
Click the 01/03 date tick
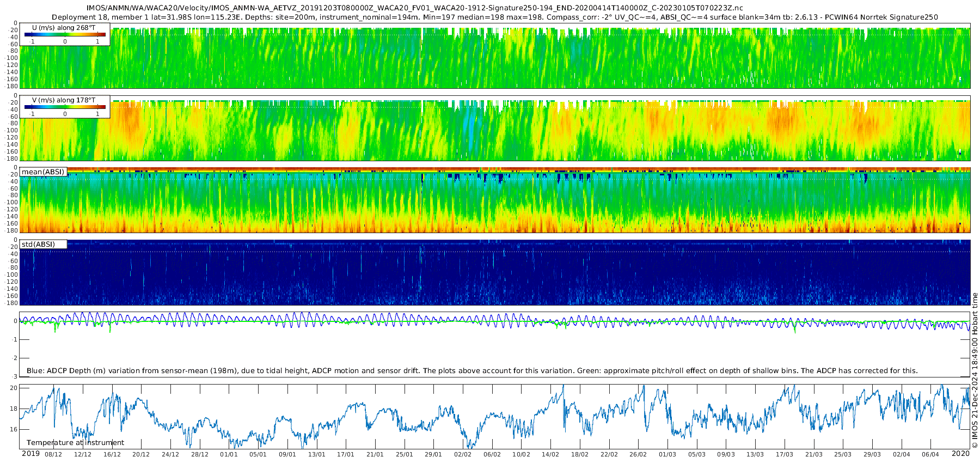coord(667,455)
